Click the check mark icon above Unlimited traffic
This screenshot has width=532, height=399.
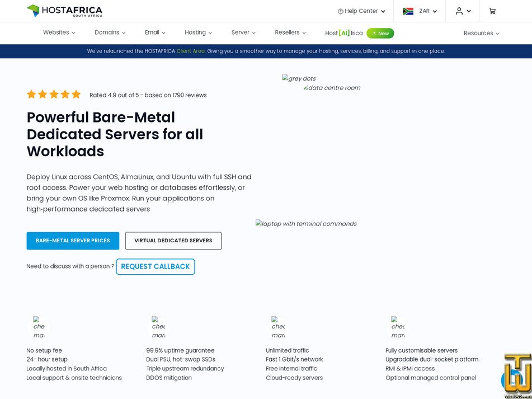(x=278, y=327)
